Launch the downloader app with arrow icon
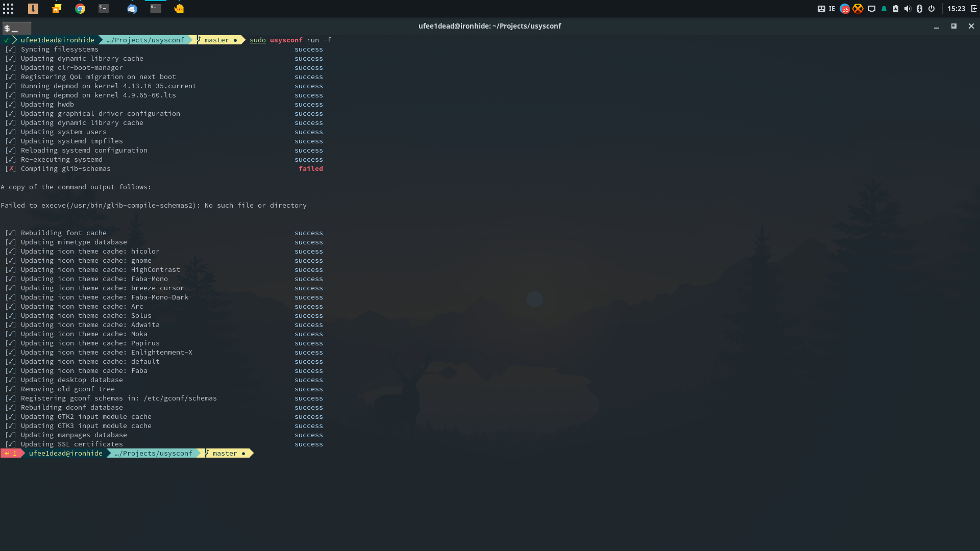The image size is (980, 551). pos(33,9)
